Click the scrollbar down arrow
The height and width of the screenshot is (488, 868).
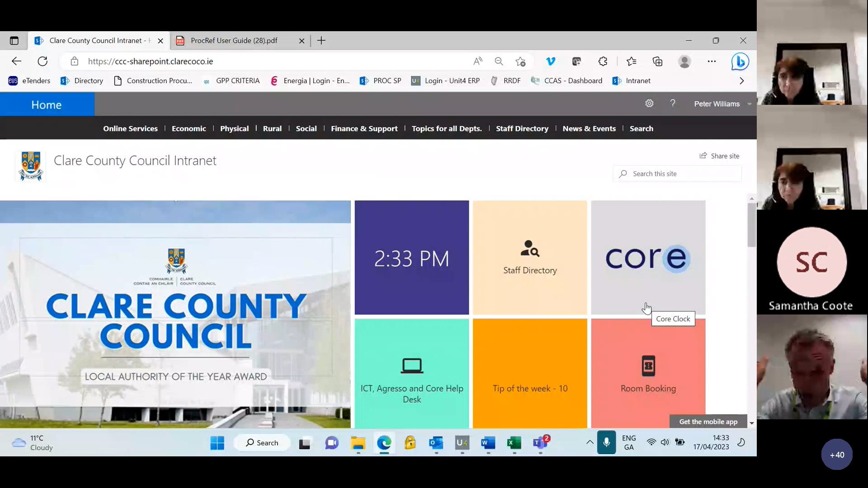(751, 423)
